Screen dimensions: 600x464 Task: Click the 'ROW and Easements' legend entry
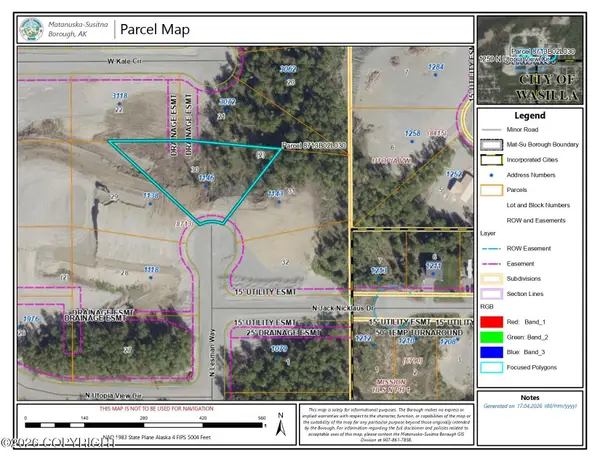[536, 221]
